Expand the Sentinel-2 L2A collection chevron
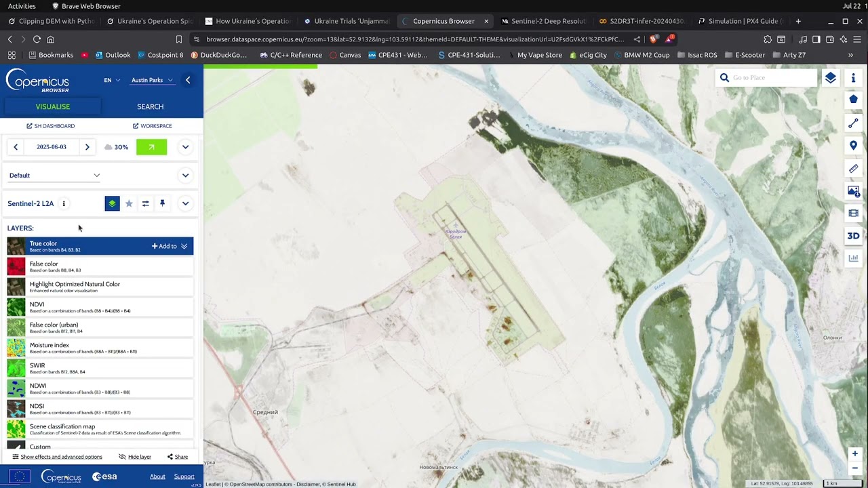 click(x=185, y=203)
